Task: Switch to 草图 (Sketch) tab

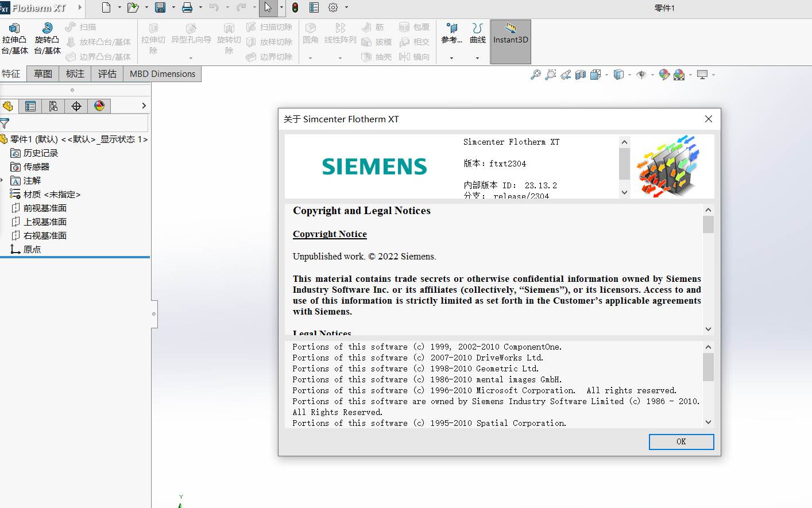Action: point(43,73)
